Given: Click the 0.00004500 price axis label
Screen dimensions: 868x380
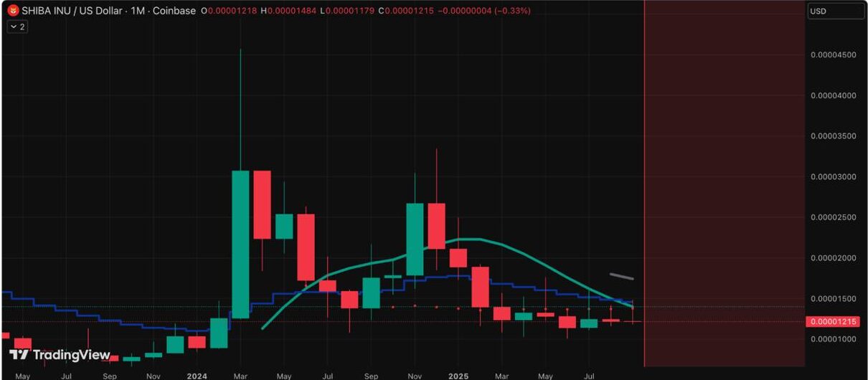Looking at the screenshot, I should [x=834, y=54].
